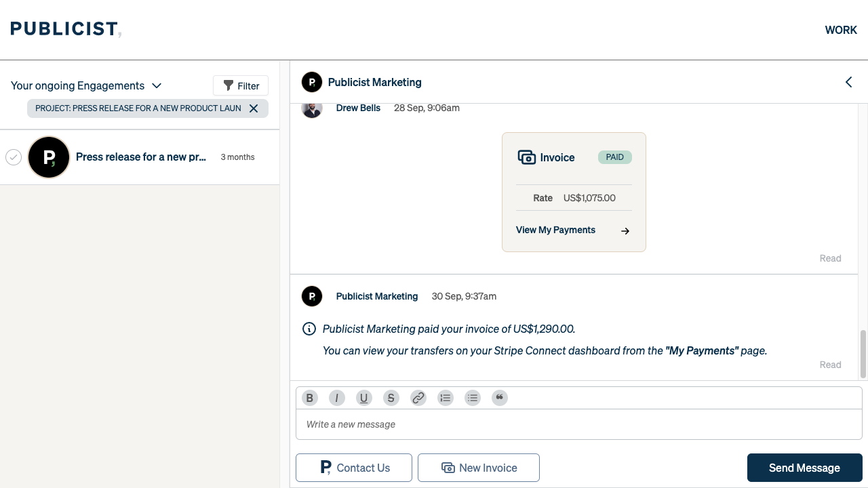
Task: Click the conversation scrollbar thumb
Action: tap(863, 354)
